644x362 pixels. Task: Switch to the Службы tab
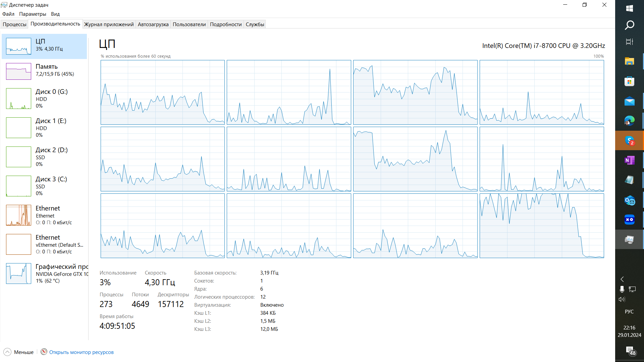point(255,24)
